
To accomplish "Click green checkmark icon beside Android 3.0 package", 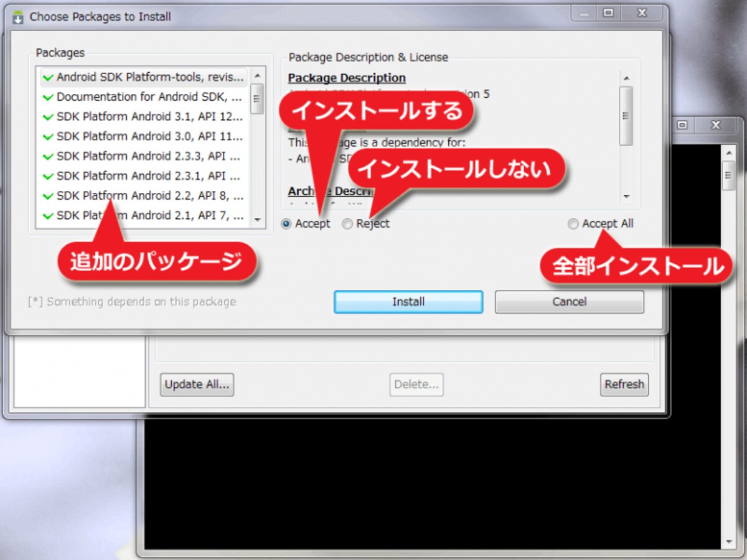I will coord(48,138).
